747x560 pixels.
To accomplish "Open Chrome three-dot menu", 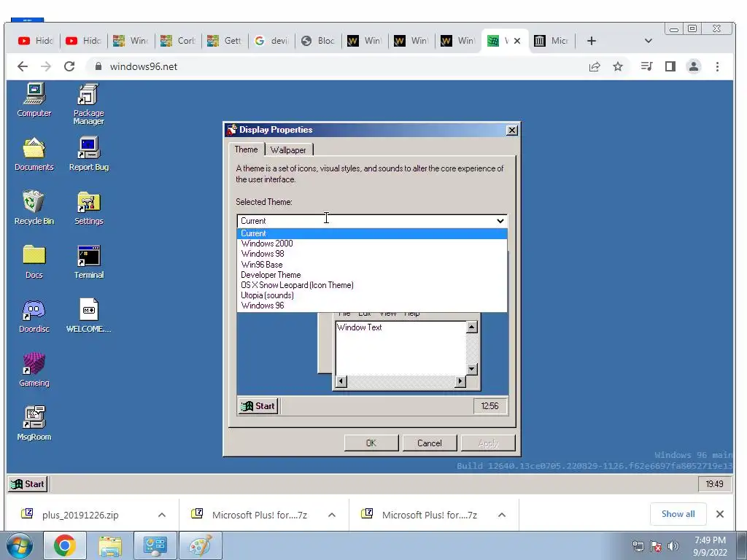I will (x=717, y=66).
